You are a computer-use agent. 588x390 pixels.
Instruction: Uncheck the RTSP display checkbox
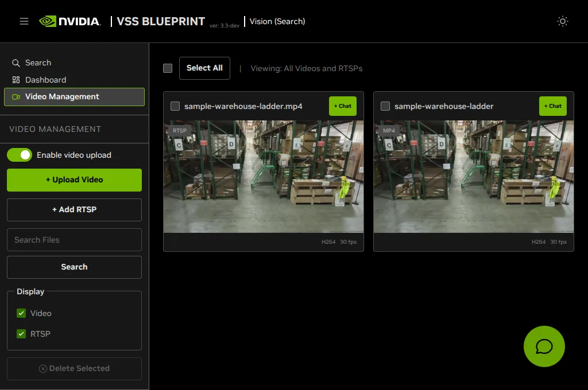21,334
